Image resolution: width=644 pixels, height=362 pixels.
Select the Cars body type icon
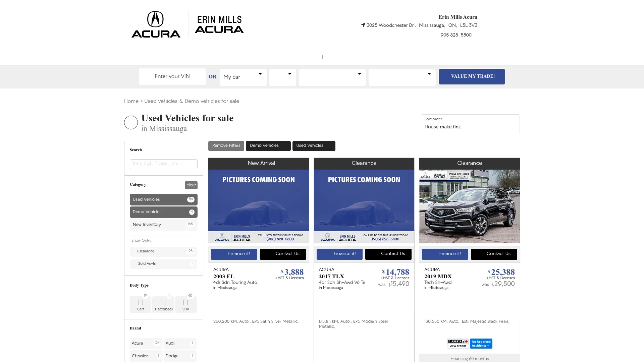tap(141, 304)
